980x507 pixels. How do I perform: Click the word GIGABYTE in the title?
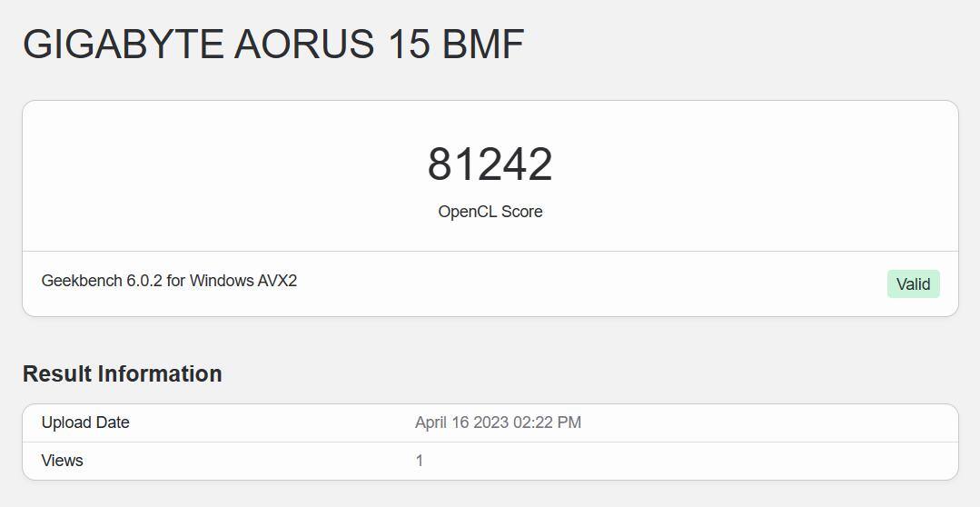(123, 45)
